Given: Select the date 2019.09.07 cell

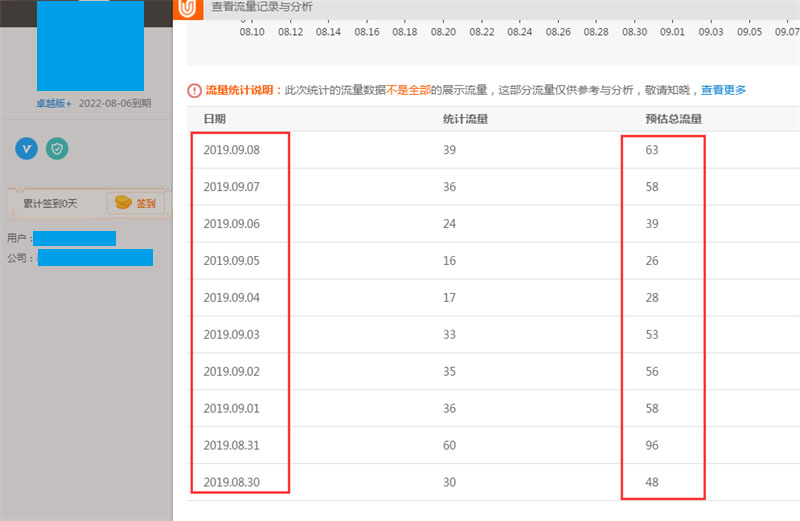Looking at the screenshot, I should coord(232,187).
